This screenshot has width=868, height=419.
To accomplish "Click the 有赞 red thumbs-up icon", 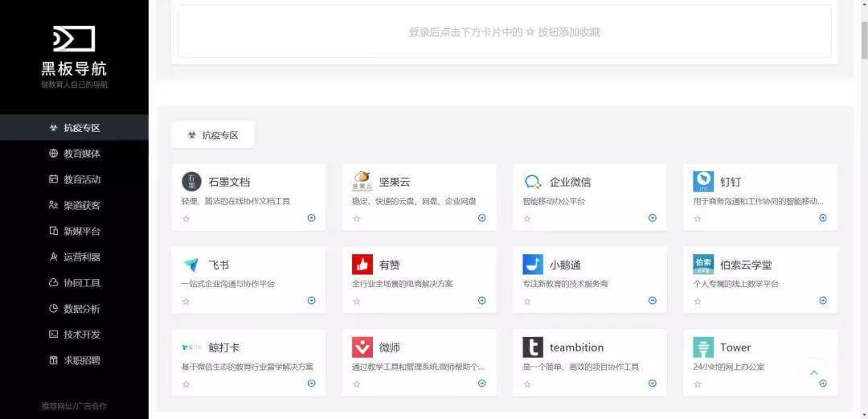I will [362, 265].
